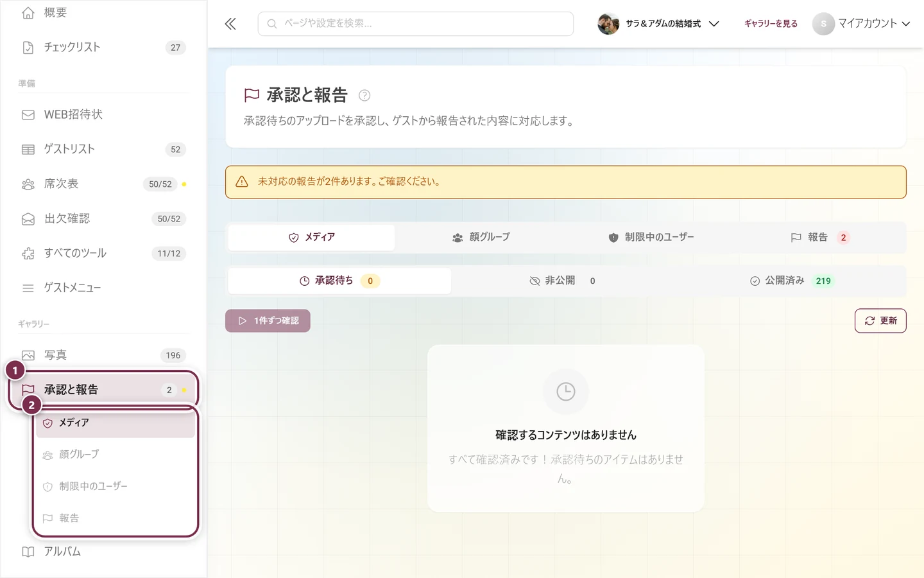Click the hamburger icon for ゲストメニュー

click(28, 288)
